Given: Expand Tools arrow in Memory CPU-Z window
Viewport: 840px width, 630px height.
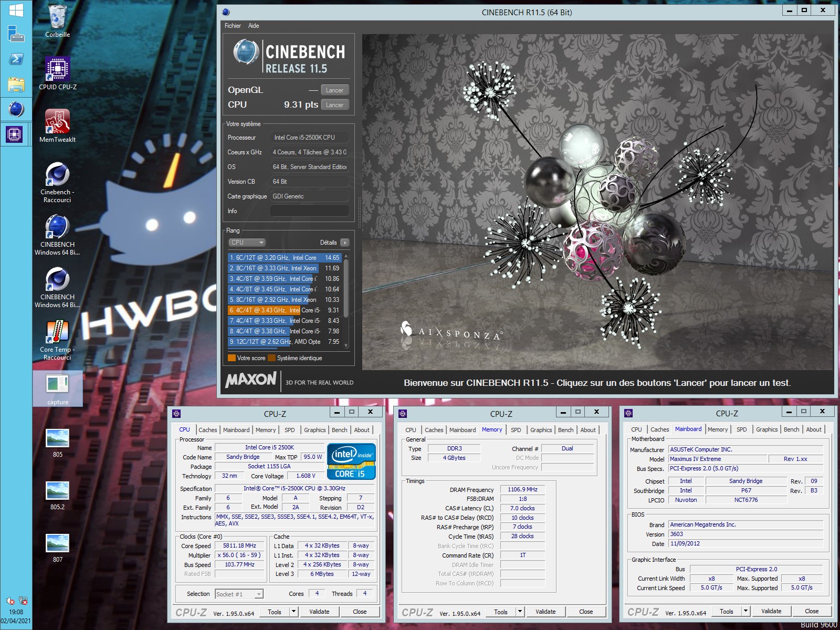Looking at the screenshot, I should click(520, 612).
